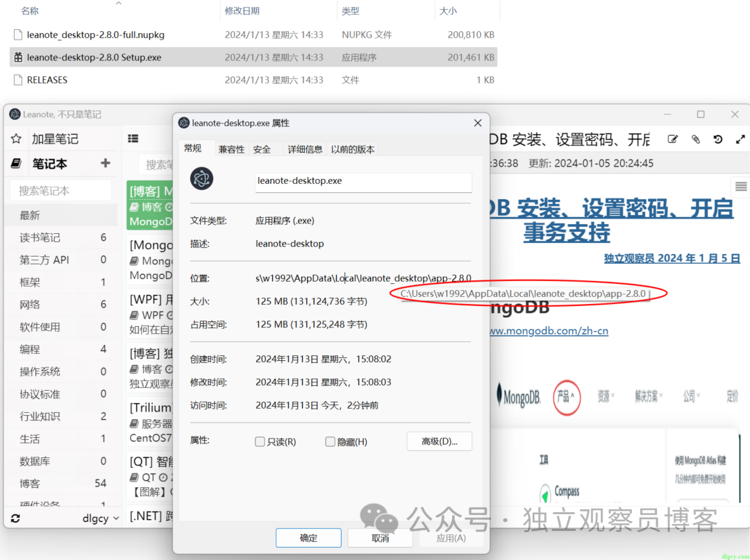Expand note to fullscreen icon
Viewport: 750px width, 560px height.
740,139
